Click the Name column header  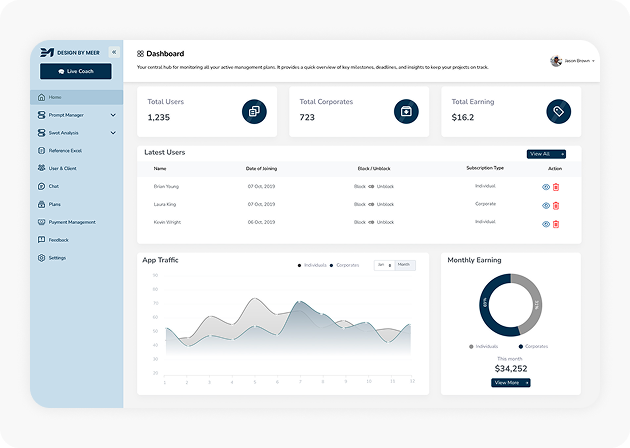pyautogui.click(x=160, y=168)
